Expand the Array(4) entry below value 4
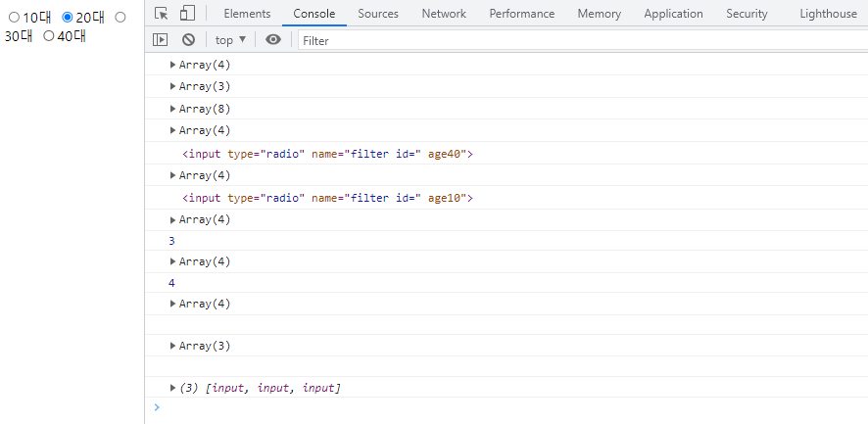This screenshot has height=424, width=868. tap(172, 304)
